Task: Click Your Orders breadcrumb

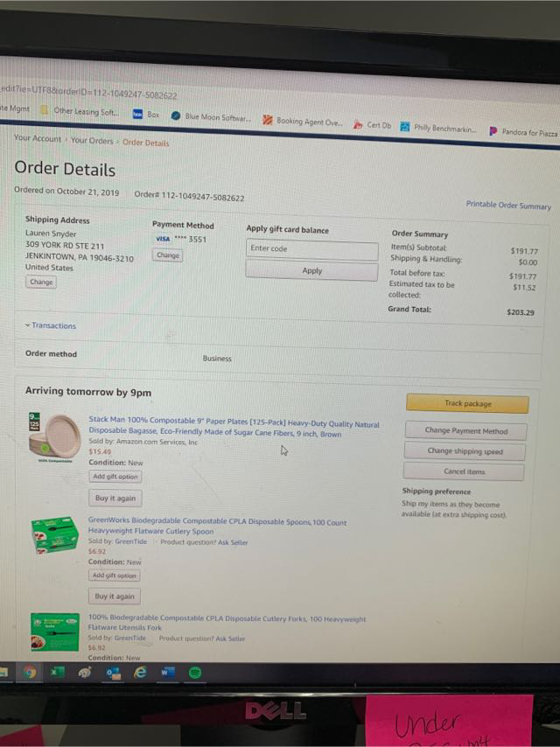Action: [92, 141]
